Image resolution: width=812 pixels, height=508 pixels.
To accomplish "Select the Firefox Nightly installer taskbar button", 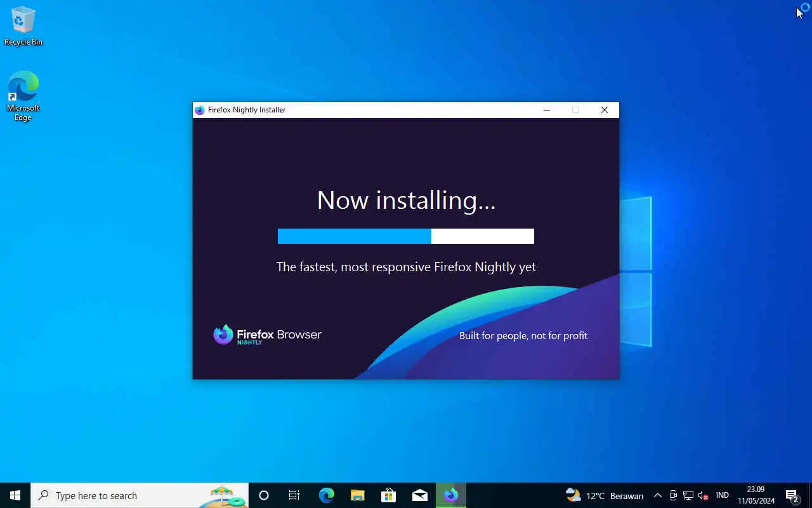I will tap(451, 495).
